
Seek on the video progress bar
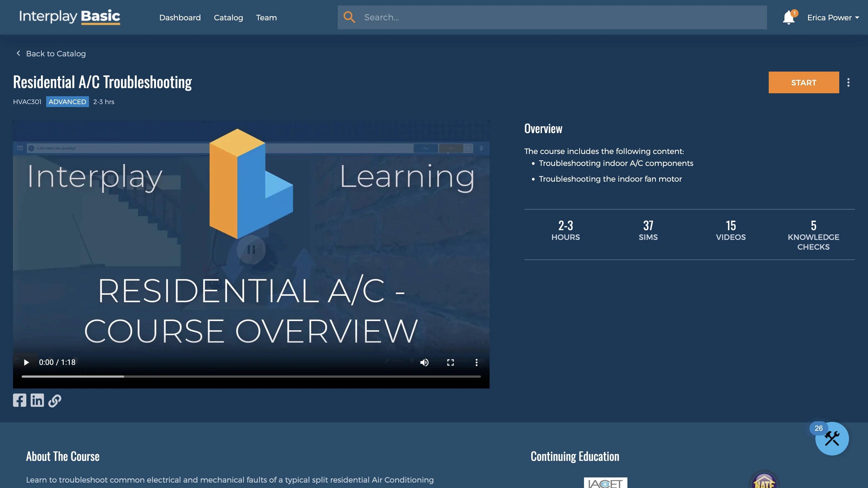click(251, 377)
